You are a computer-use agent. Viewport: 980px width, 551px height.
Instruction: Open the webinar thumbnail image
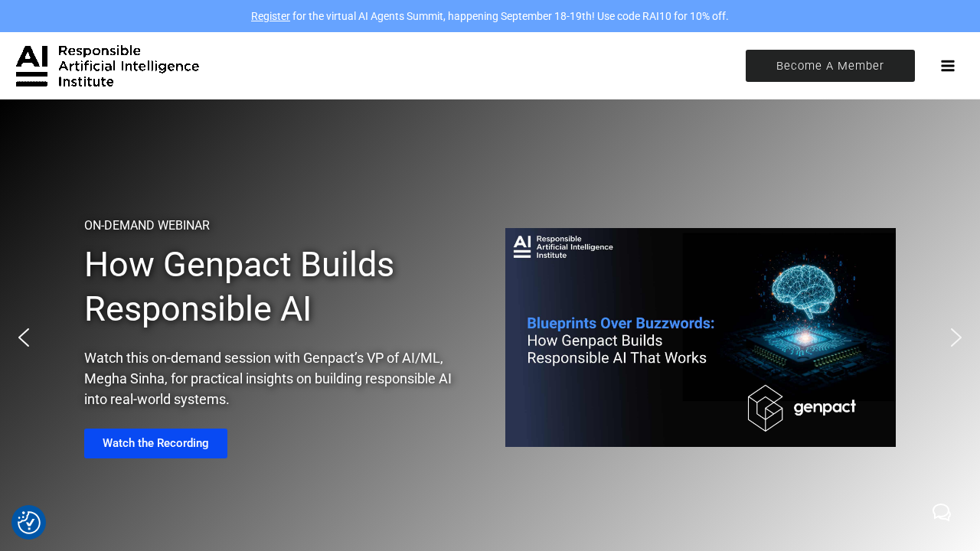(700, 337)
